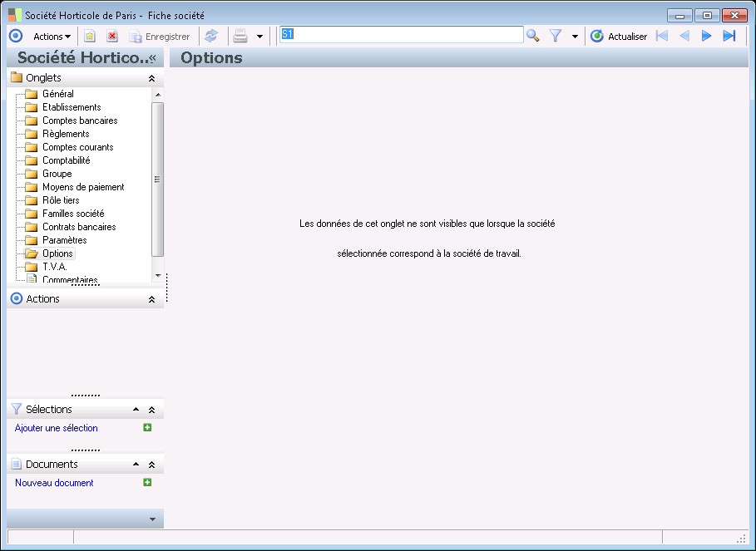756x551 pixels.
Task: Click the Ajouter une sélection link
Action: 57,428
